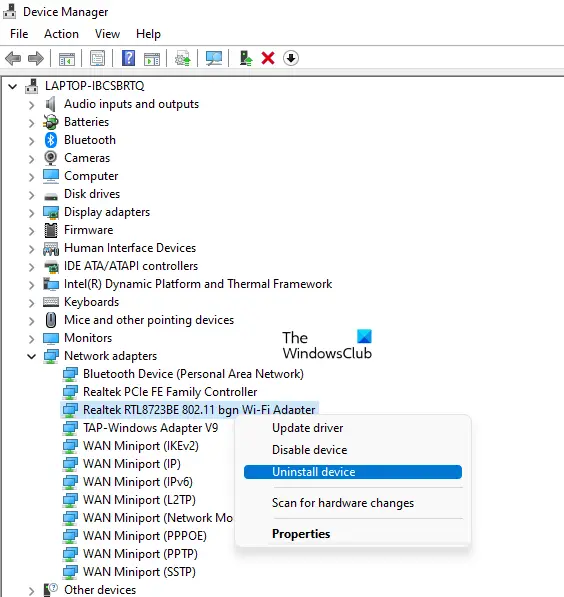Expand the Bluetooth category
The height and width of the screenshot is (597, 564).
(32, 140)
